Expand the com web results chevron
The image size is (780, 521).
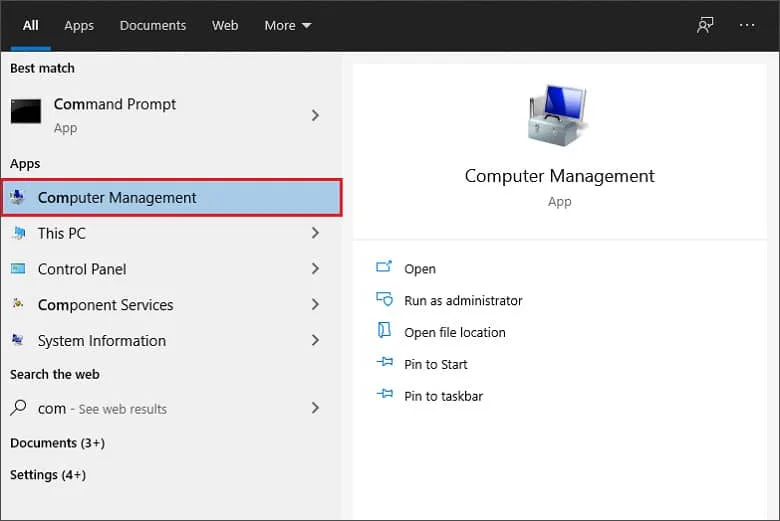[x=315, y=408]
